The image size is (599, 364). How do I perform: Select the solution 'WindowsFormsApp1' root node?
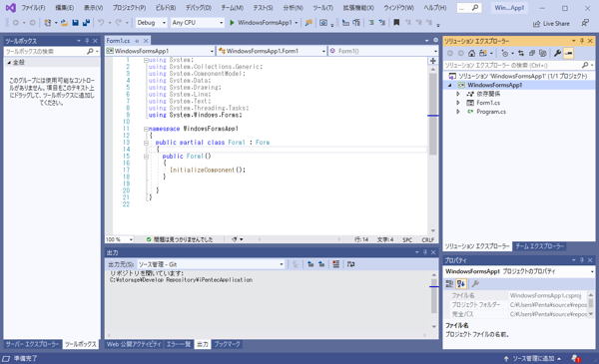[x=522, y=77]
